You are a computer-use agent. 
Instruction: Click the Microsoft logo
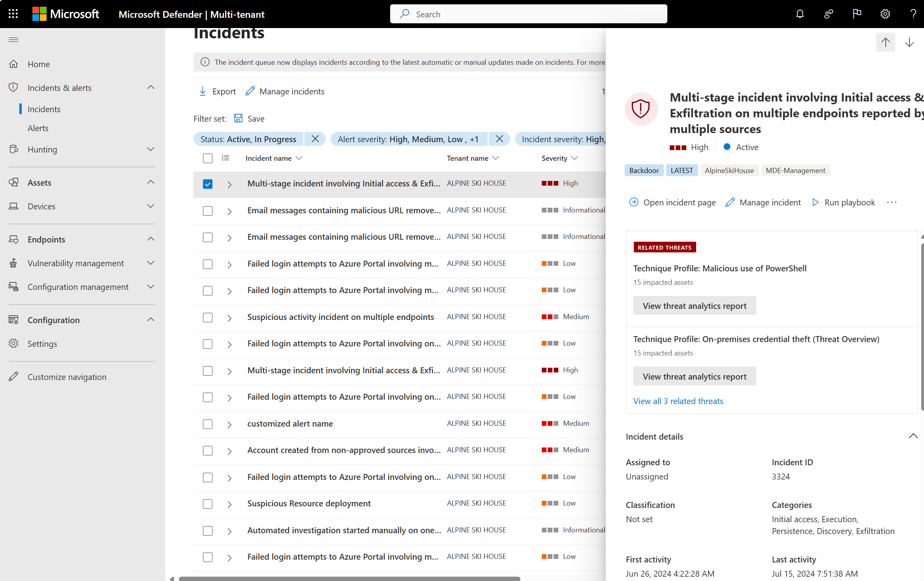tap(66, 14)
